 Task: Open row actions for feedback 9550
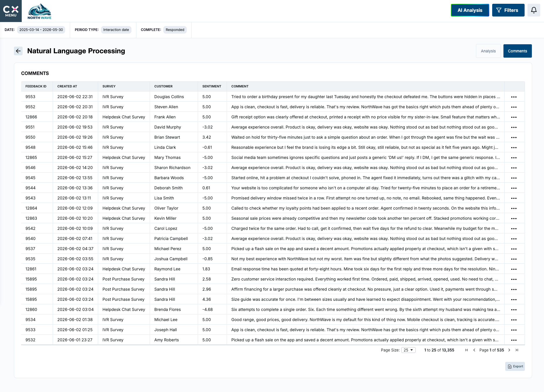(x=514, y=138)
